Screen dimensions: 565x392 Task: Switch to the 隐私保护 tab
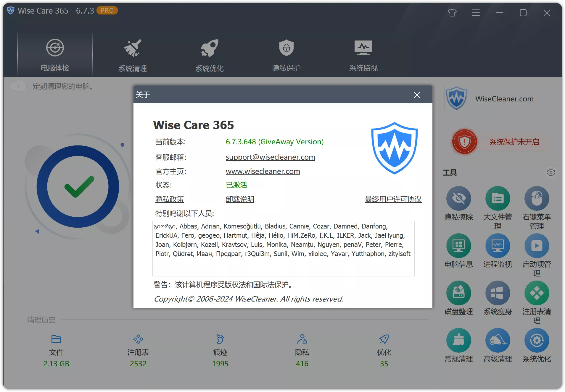tap(286, 55)
